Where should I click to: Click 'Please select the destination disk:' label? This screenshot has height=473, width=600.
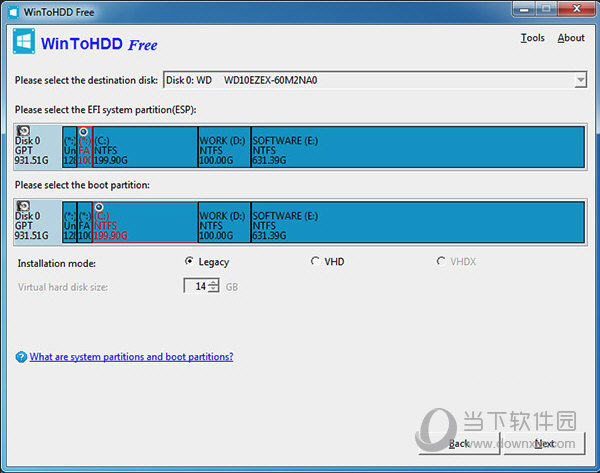(x=86, y=80)
